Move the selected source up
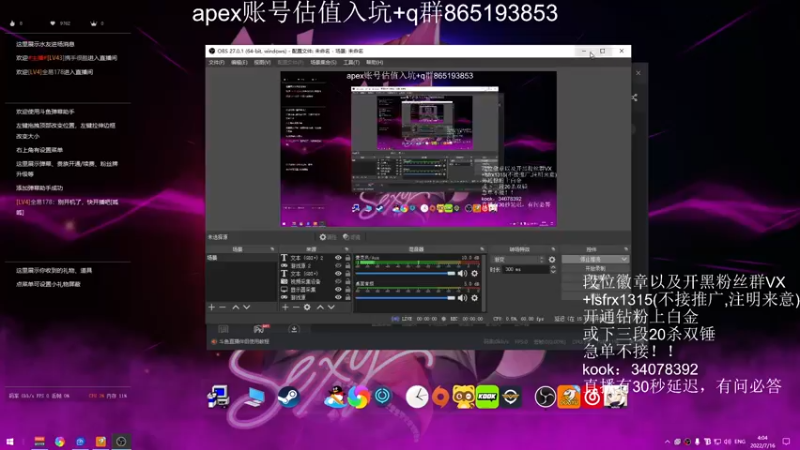The width and height of the screenshot is (800, 450). click(x=320, y=307)
